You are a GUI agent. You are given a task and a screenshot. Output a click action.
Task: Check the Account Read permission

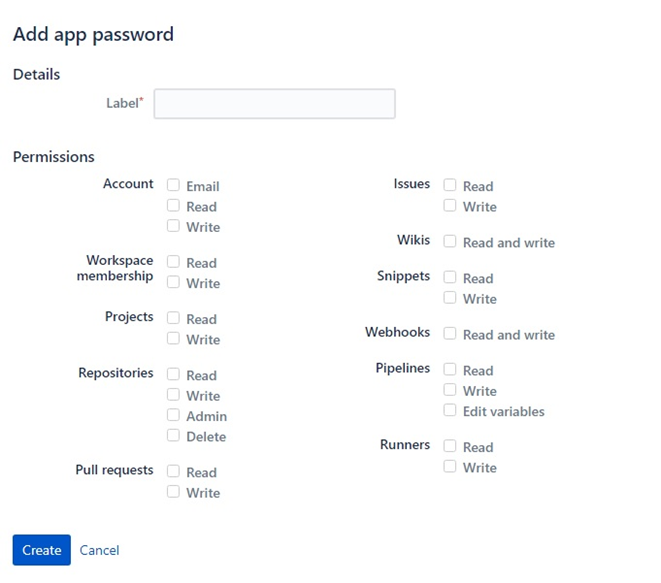(174, 206)
